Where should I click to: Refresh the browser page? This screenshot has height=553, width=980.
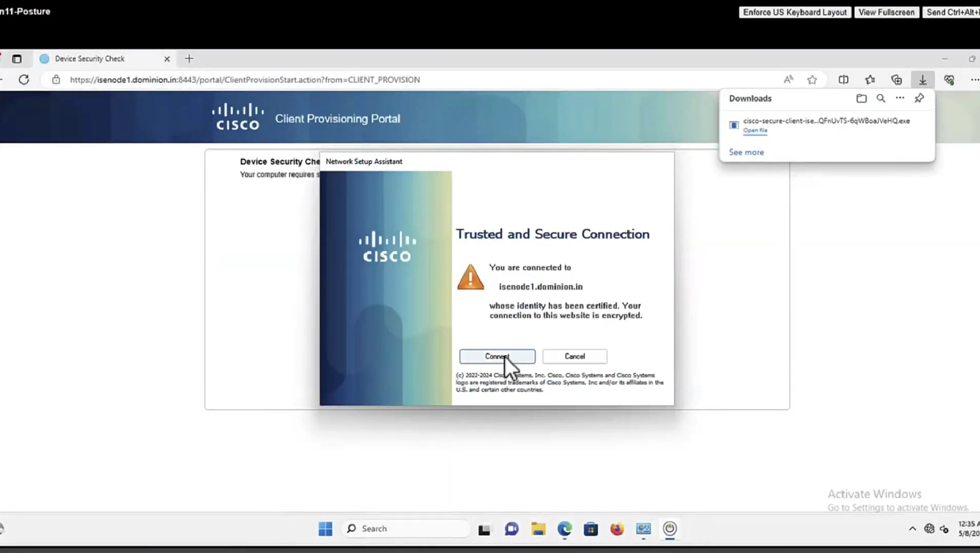pos(24,80)
